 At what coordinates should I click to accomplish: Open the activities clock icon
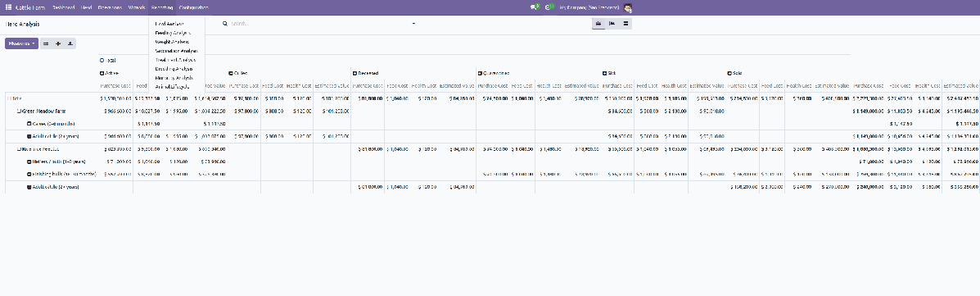[x=549, y=7]
